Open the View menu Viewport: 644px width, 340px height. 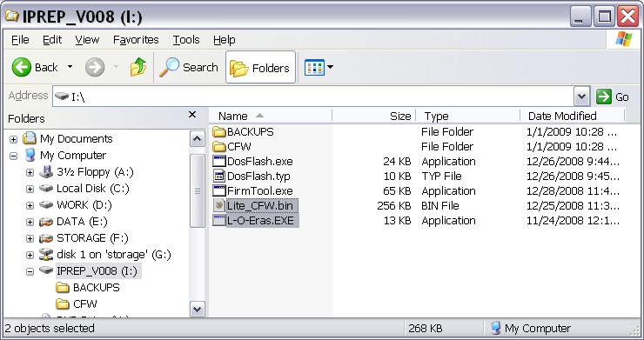87,40
